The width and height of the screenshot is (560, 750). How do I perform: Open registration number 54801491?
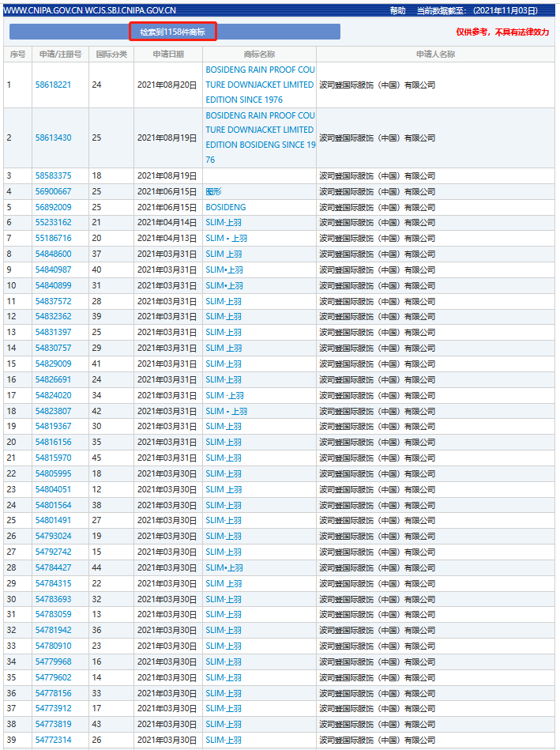tap(53, 520)
